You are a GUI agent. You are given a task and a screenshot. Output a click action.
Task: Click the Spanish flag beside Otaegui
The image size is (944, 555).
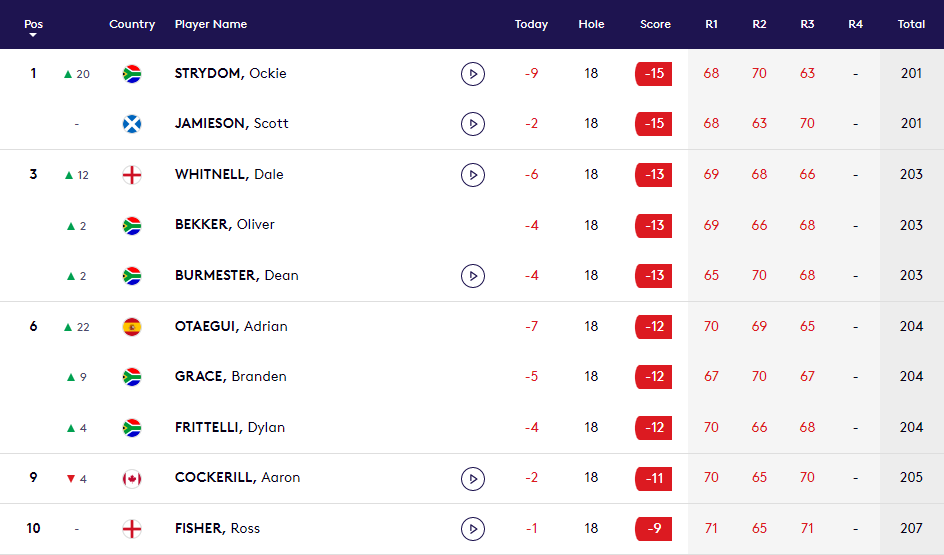132,327
